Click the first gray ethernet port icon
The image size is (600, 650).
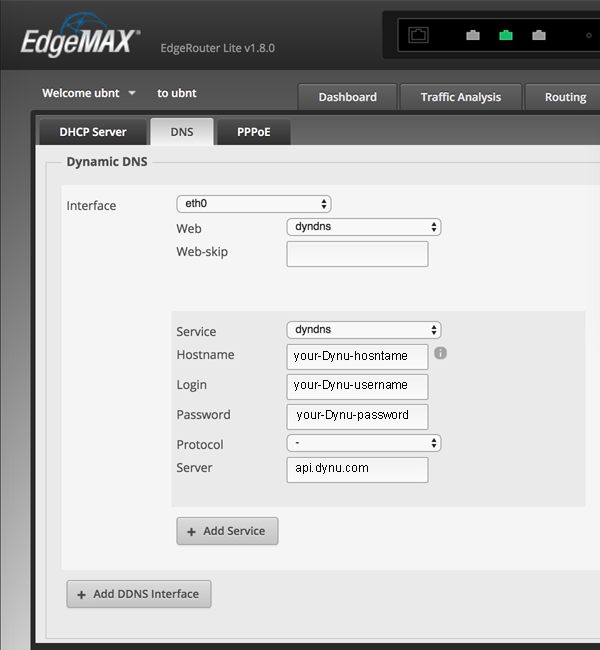click(x=473, y=35)
